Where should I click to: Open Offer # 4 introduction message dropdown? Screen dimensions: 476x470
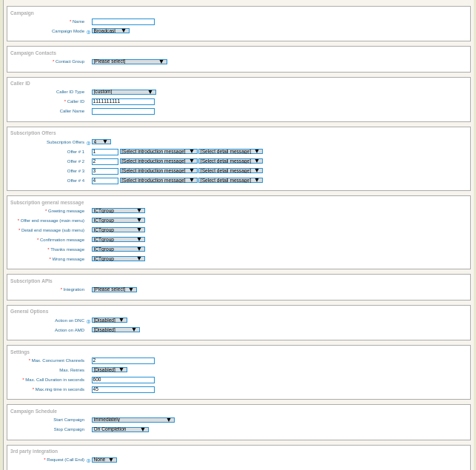(x=158, y=181)
